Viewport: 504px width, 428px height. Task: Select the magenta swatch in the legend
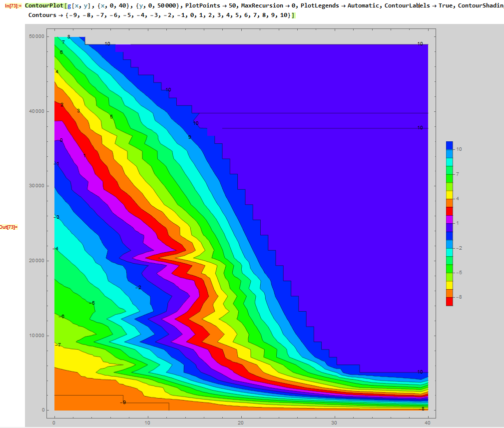pos(450,219)
